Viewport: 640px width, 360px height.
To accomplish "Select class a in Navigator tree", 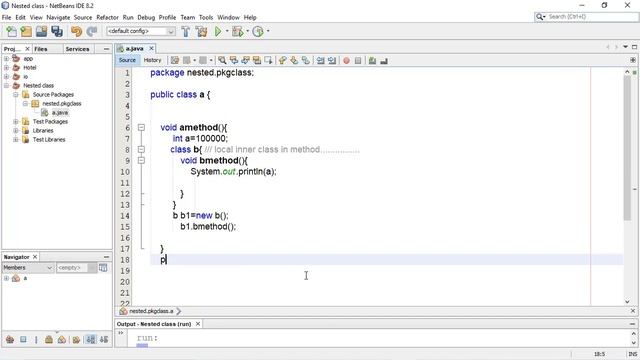I will tap(24, 278).
